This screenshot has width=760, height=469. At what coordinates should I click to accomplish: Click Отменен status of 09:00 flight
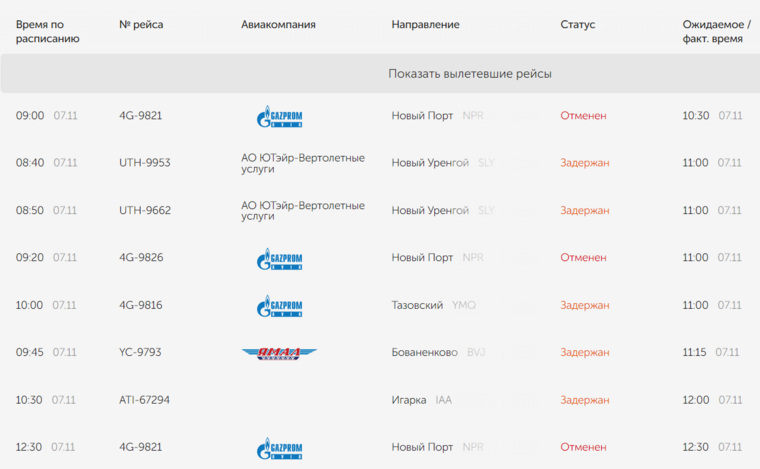(583, 116)
